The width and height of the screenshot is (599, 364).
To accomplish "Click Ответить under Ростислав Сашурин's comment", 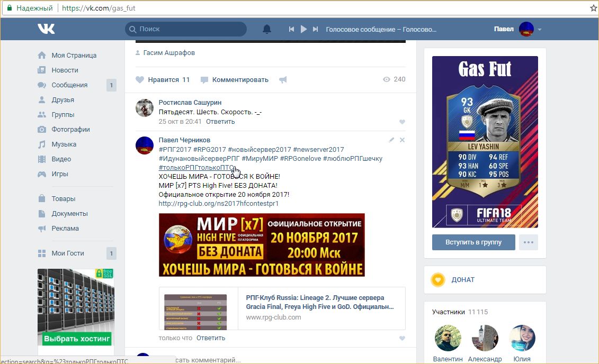I will coord(220,121).
